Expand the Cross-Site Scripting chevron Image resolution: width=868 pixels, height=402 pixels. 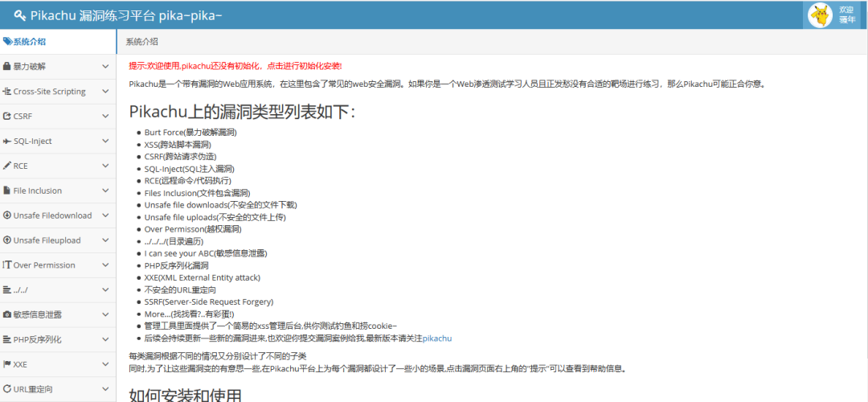pos(106,92)
